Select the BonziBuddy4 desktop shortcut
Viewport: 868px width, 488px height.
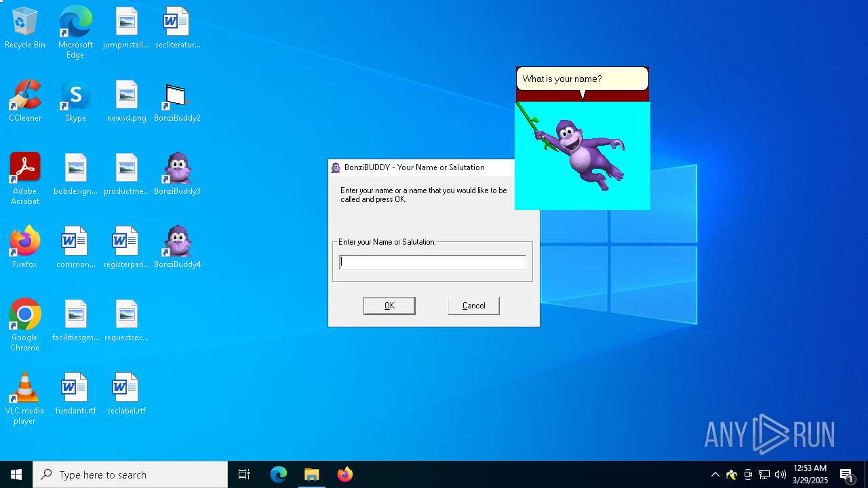(177, 247)
